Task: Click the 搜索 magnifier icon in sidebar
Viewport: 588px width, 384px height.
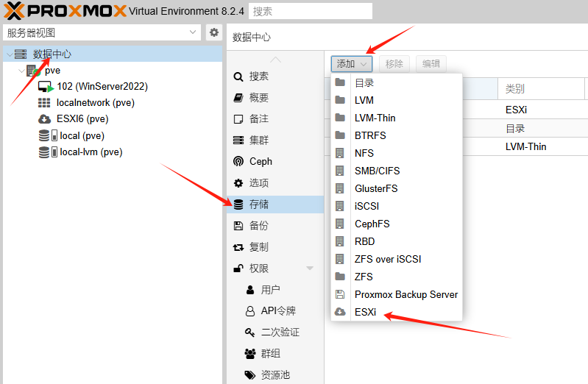Action: (x=238, y=77)
